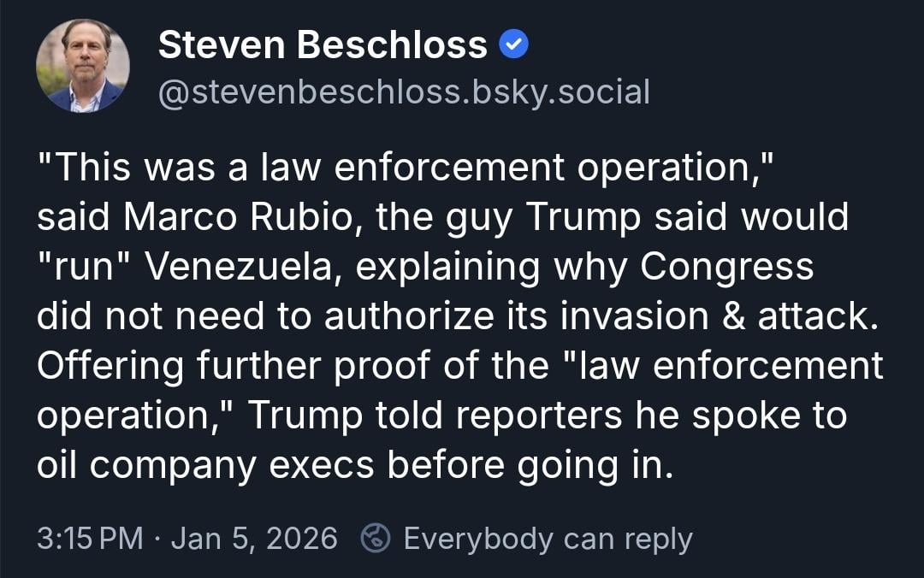Click the Steven Beschloss display name
The height and width of the screenshot is (578, 924).
pos(323,45)
